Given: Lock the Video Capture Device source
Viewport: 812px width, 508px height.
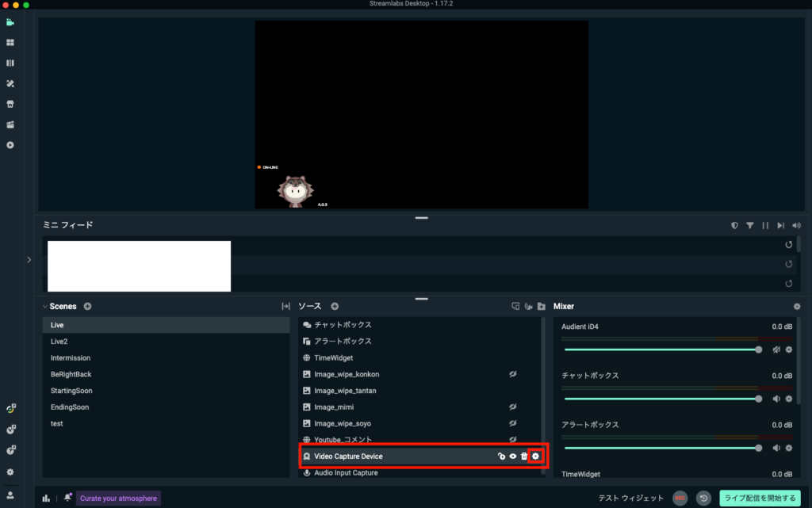Looking at the screenshot, I should pos(501,456).
